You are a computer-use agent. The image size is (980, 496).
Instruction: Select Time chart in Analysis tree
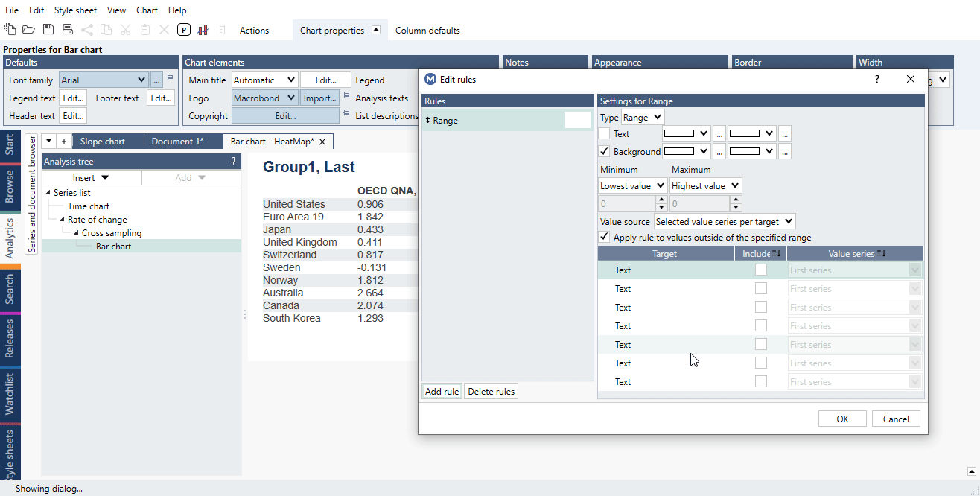89,206
